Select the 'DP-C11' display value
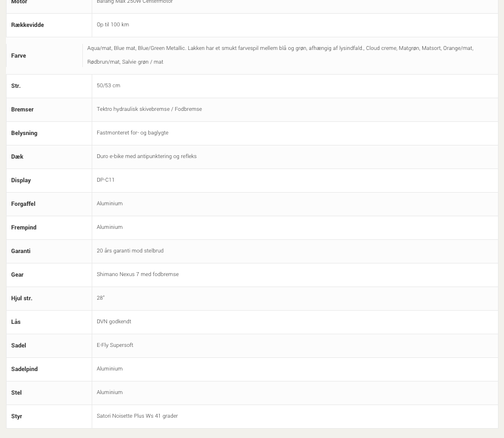The height and width of the screenshot is (438, 504). click(105, 180)
